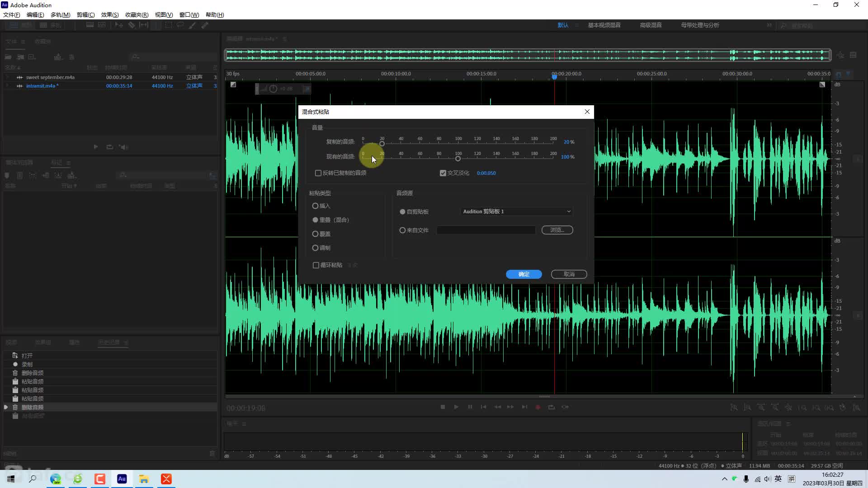Screen dimensions: 868x488
Task: Open the file folder icon in Files panel
Action: 8,57
